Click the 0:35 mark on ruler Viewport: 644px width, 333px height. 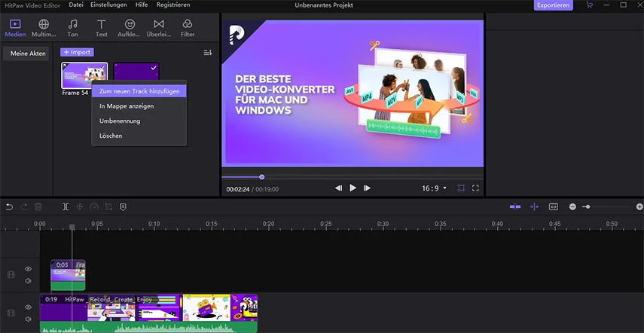pos(441,224)
